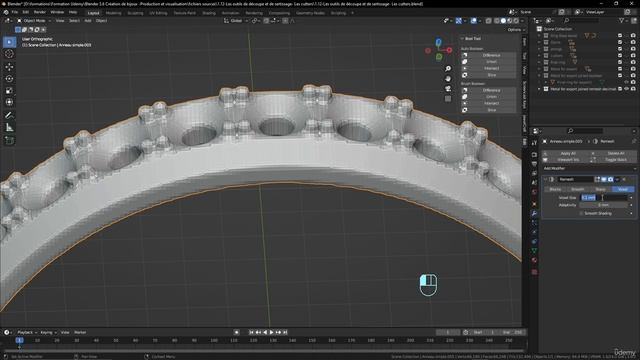
Task: Select the Move tool
Action: click(9, 67)
